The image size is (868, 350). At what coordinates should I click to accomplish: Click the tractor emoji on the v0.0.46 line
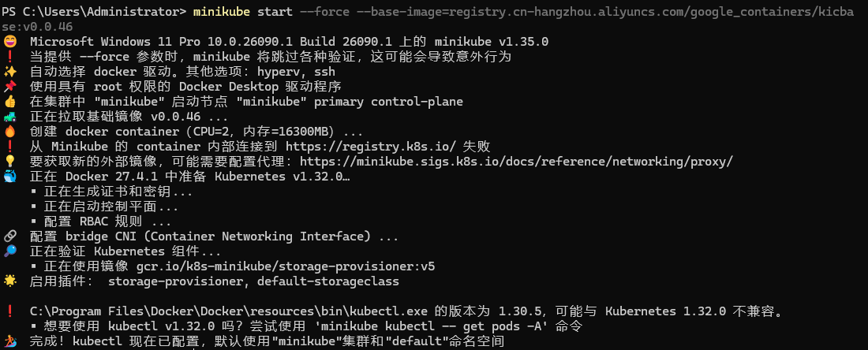point(9,117)
